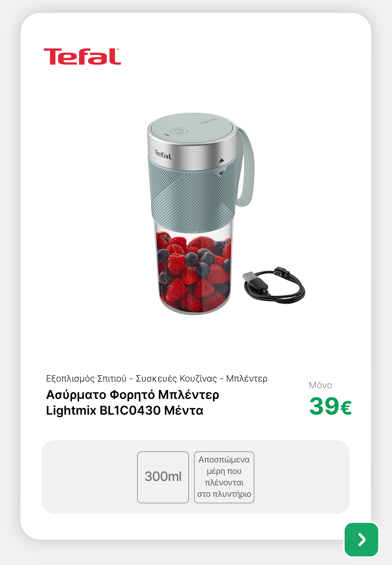The image size is (392, 565).
Task: Open the Εξοπλισμός Σπιτιού category breadcrumb
Action: tap(86, 379)
